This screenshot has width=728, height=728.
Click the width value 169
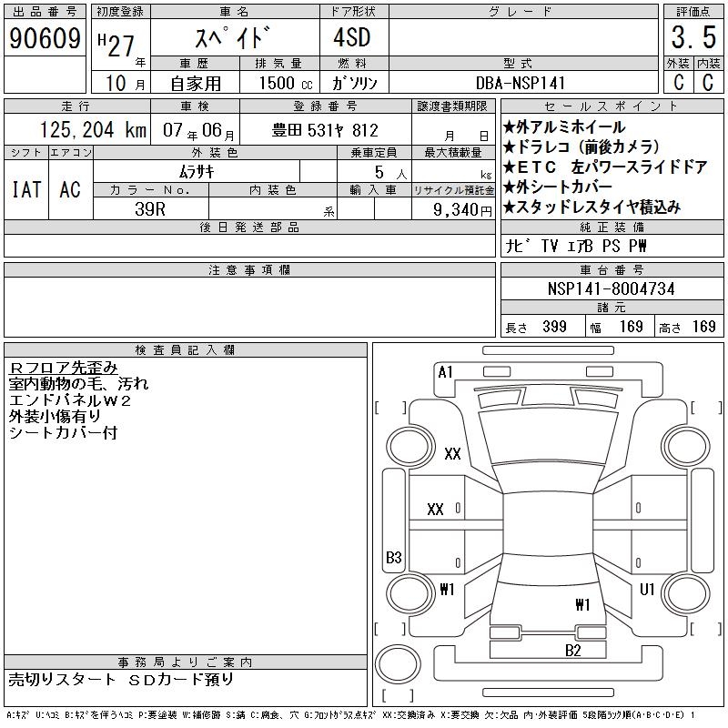pos(632,327)
